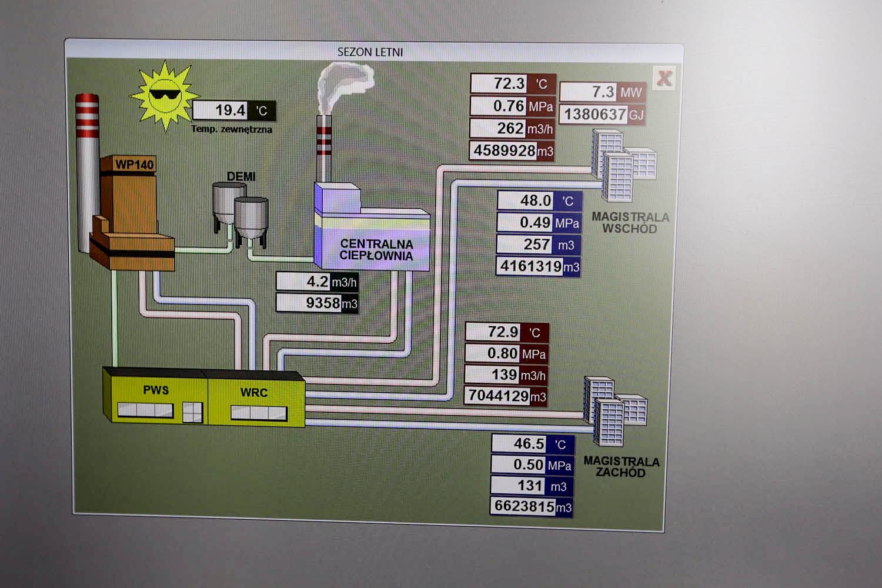Click the "Temp. zewnętrzna" label
The image size is (882, 588).
(232, 129)
